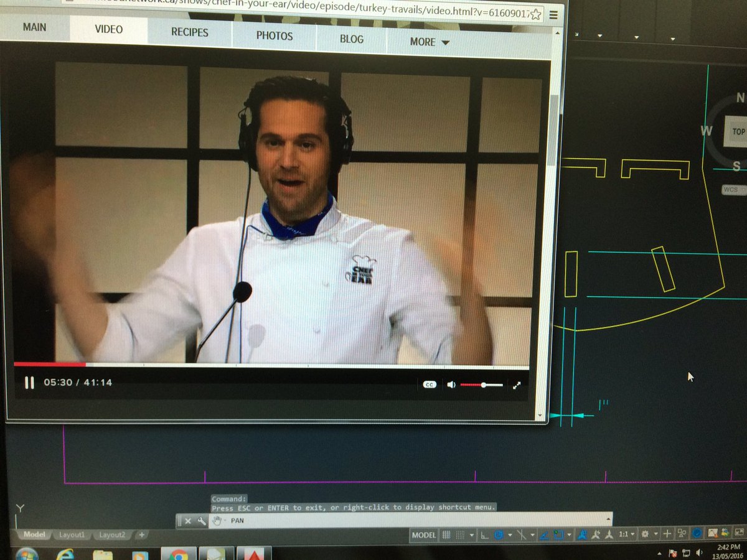Open the 1:1 annotation scale dropdown

click(626, 534)
